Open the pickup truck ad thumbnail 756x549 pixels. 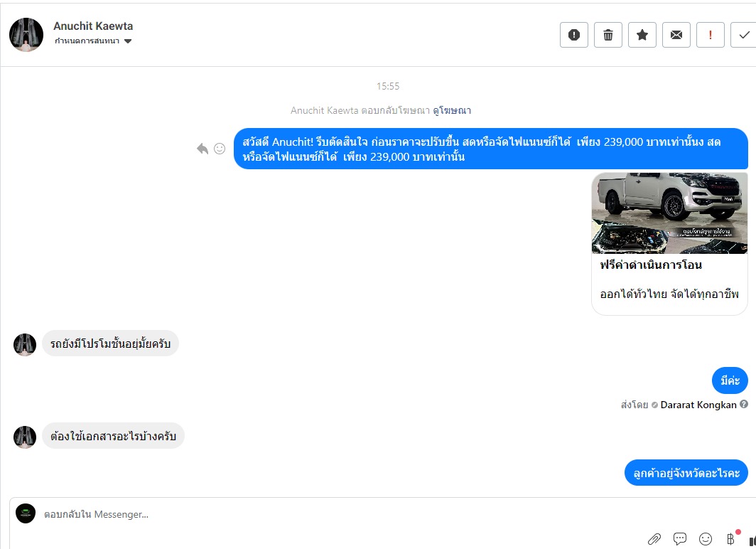670,213
